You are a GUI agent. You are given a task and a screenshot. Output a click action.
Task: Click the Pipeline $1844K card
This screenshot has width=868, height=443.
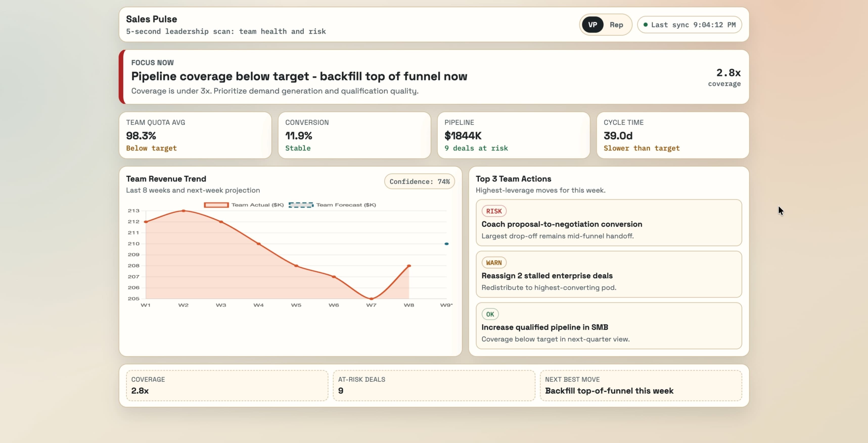[x=513, y=135]
